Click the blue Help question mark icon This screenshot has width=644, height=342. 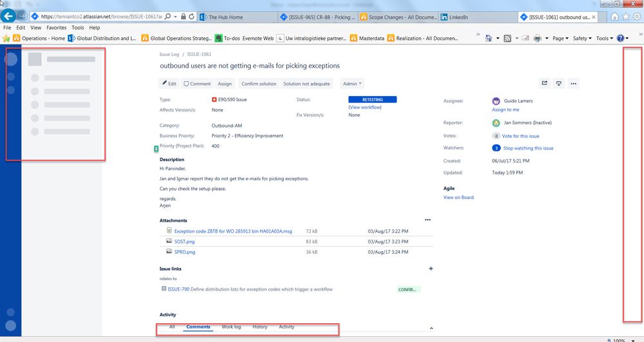pyautogui.click(x=620, y=38)
